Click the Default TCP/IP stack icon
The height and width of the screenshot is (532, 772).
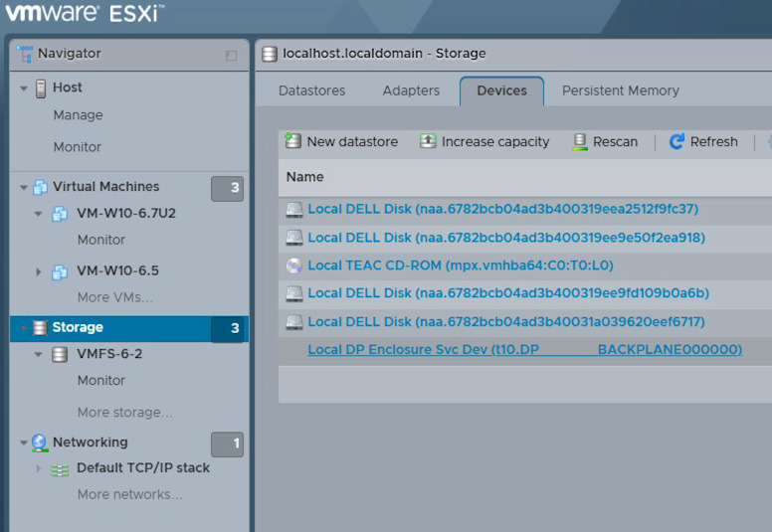tap(60, 470)
